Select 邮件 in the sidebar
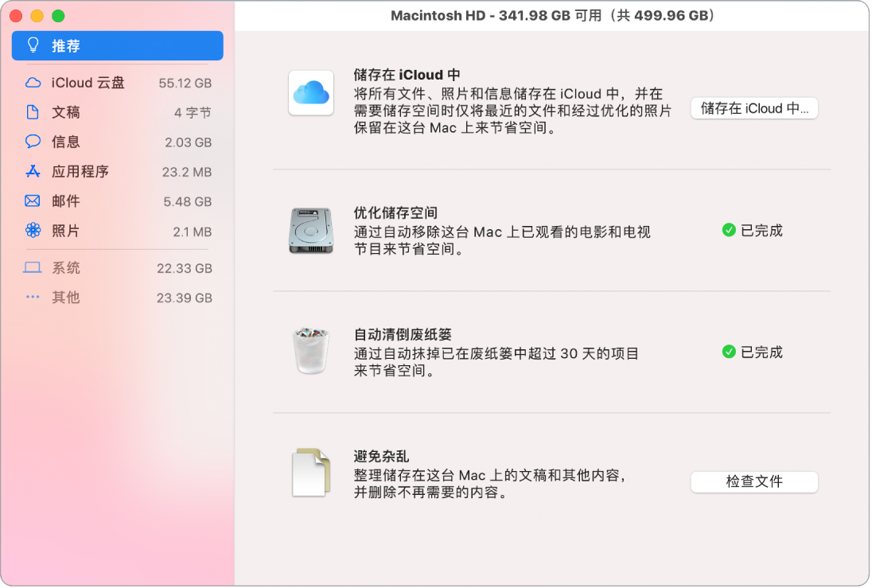Viewport: 872px width, 588px height. click(117, 201)
